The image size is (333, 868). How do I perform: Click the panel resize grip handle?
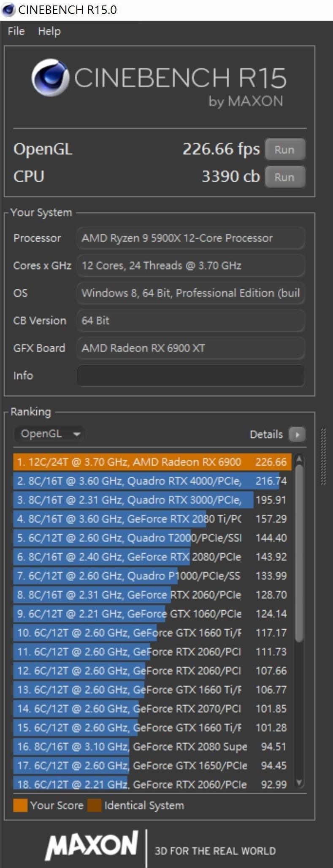click(323, 457)
